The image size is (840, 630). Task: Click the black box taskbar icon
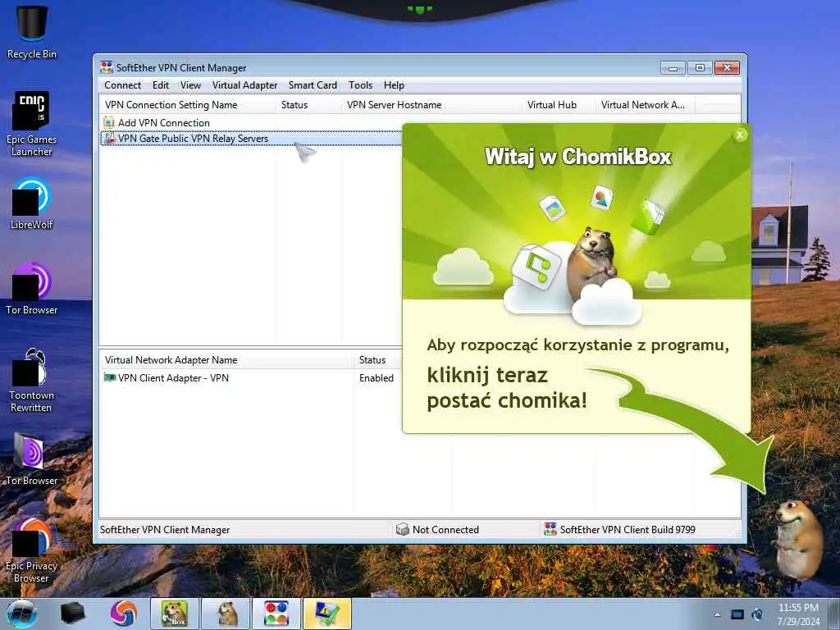73,614
